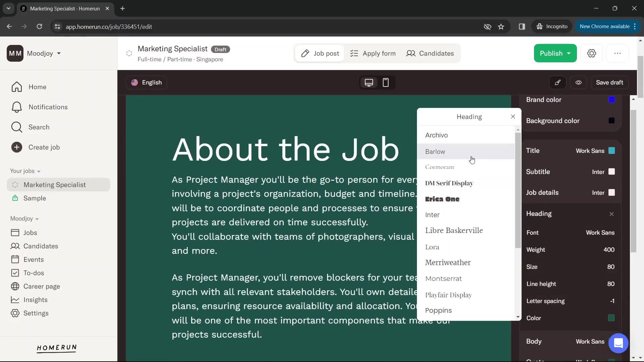
Task: Toggle the Job details color checkbox
Action: coord(612,192)
